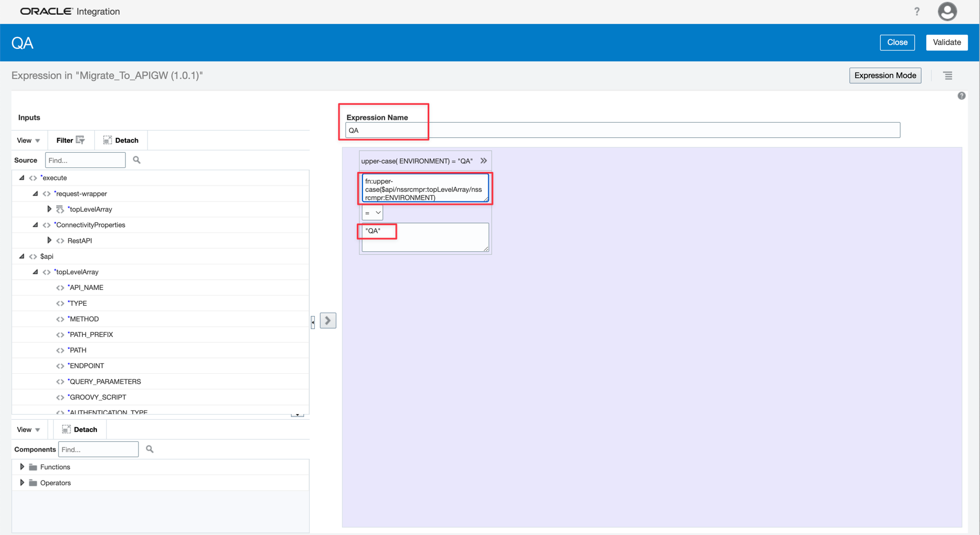Open the View dropdown in the Source panel
The image size is (980, 535).
pos(27,140)
